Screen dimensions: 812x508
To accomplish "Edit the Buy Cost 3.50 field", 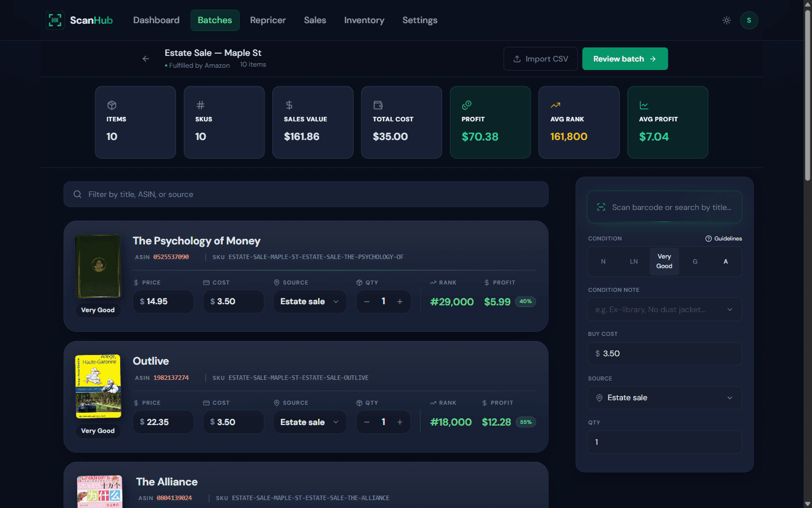I will pos(664,353).
